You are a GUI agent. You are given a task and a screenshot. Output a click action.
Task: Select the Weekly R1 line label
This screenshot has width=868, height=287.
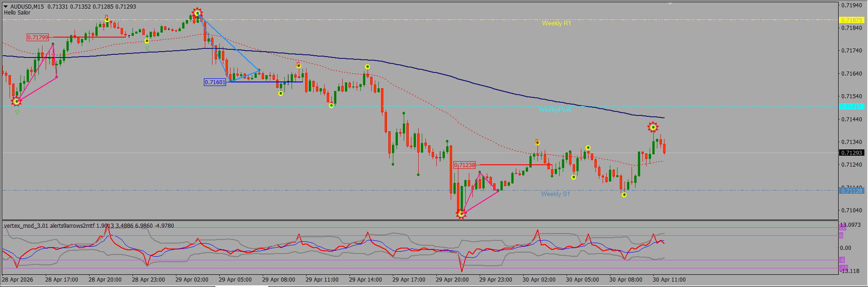556,23
